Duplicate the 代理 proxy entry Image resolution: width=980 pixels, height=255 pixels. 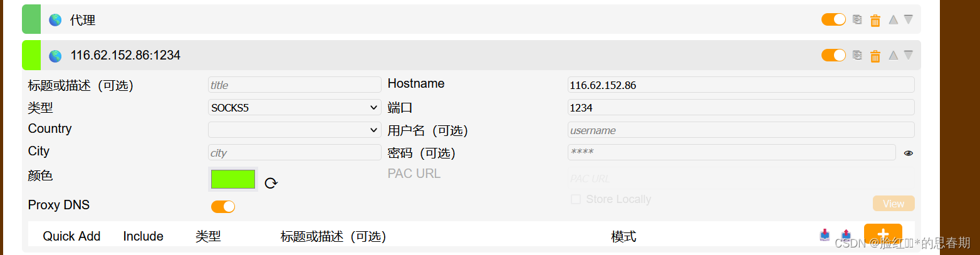[x=857, y=20]
